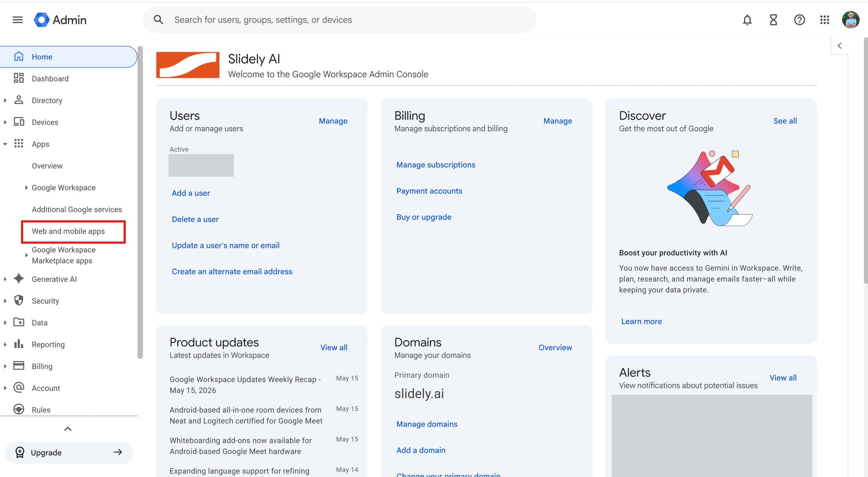Collapse the Apps section arrow
Image resolution: width=868 pixels, height=477 pixels.
(x=5, y=144)
